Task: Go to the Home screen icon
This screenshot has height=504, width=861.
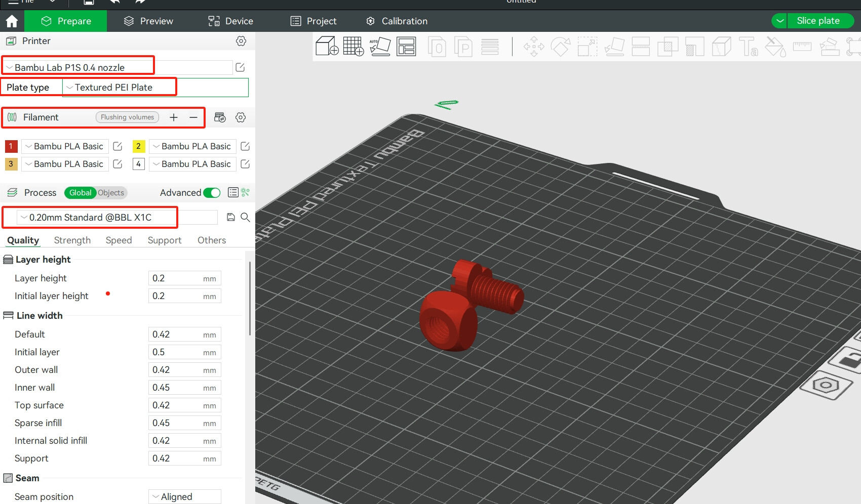Action: (12, 21)
